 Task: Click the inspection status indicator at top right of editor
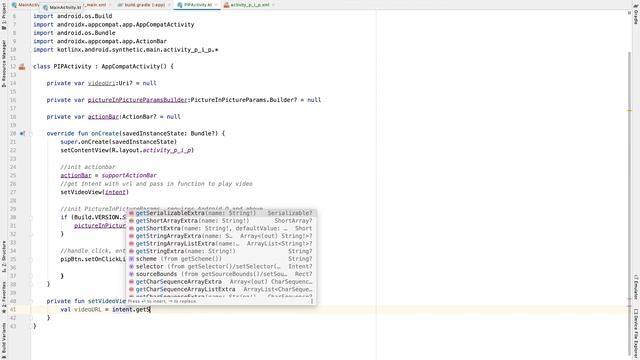(629, 13)
